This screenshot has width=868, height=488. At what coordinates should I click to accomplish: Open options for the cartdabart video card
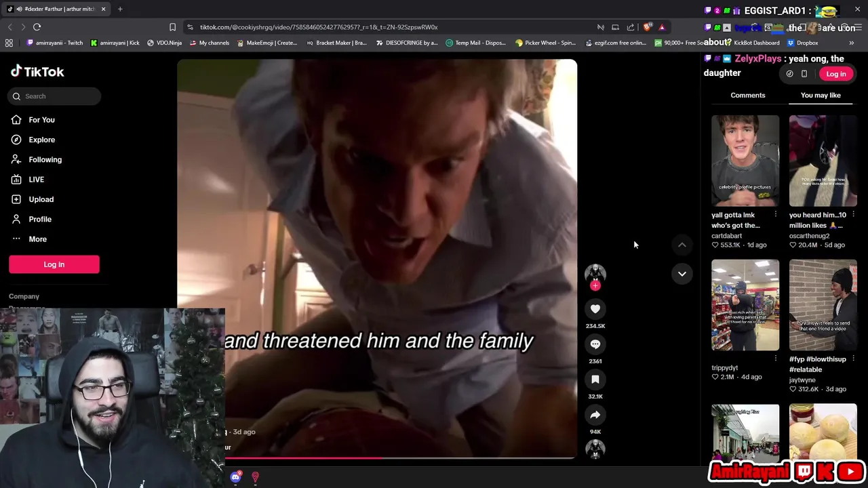(776, 214)
